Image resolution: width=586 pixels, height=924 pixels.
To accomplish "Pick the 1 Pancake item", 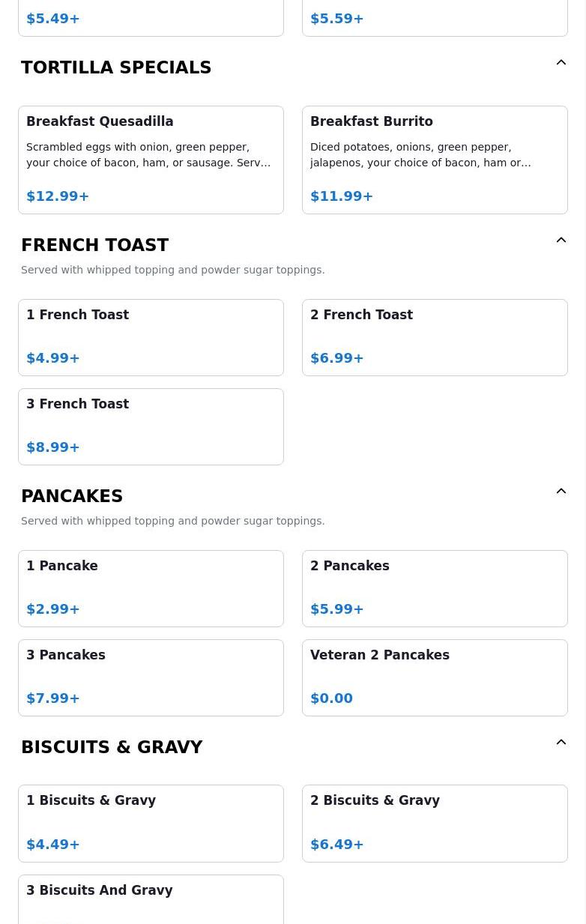I will click(x=151, y=588).
